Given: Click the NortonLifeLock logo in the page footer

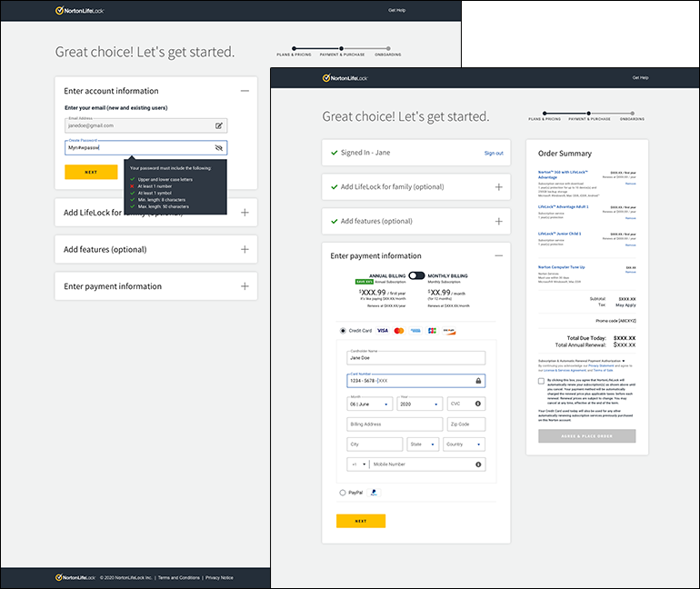Looking at the screenshot, I should point(75,577).
